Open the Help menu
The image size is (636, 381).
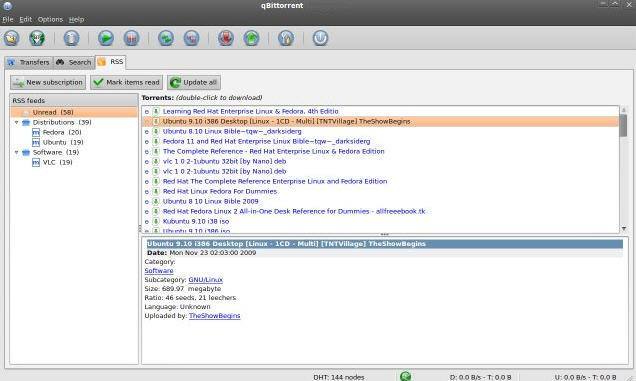click(76, 19)
